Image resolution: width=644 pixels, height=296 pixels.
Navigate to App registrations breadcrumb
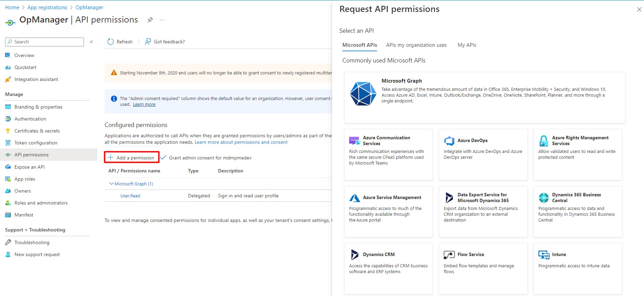point(47,8)
